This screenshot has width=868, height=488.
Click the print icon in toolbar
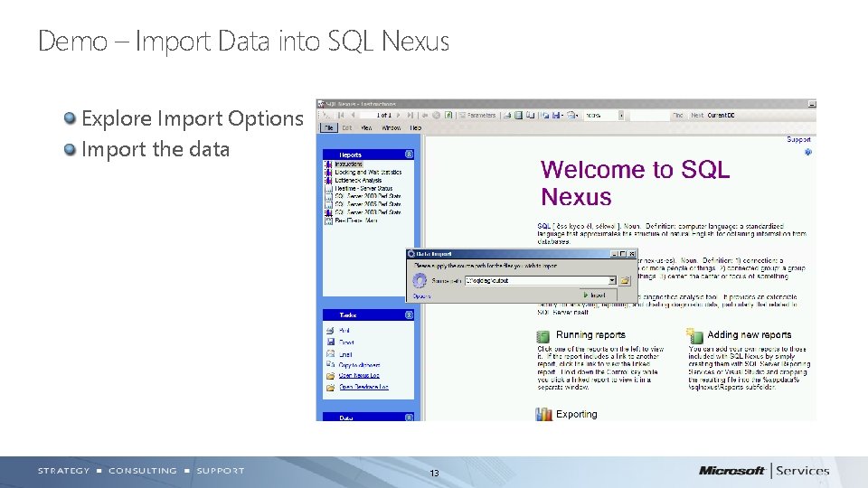[x=506, y=115]
